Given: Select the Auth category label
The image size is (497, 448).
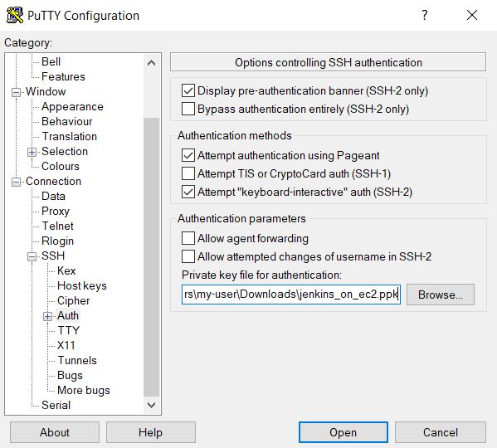Looking at the screenshot, I should [68, 315].
